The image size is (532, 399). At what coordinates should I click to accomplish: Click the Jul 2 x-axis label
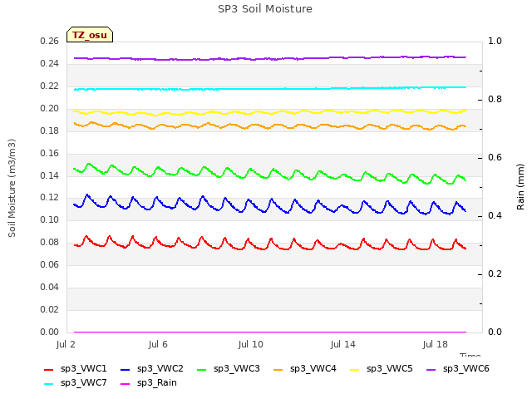click(x=66, y=345)
